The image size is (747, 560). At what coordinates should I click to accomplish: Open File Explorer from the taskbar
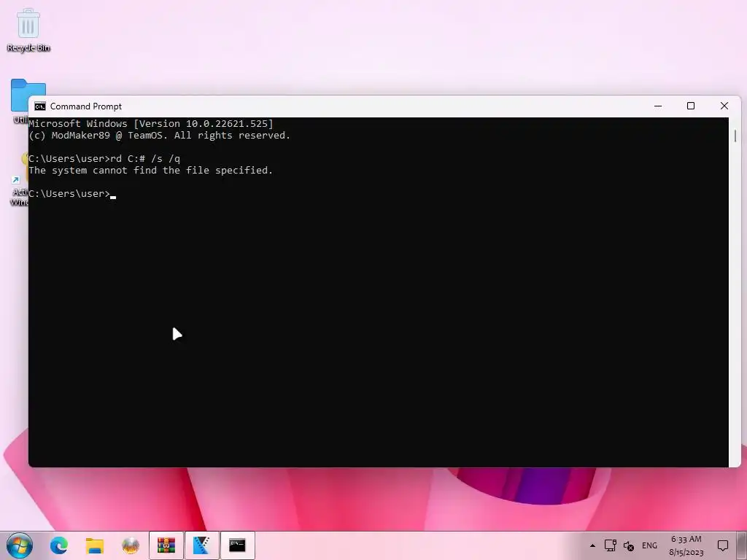click(x=94, y=545)
